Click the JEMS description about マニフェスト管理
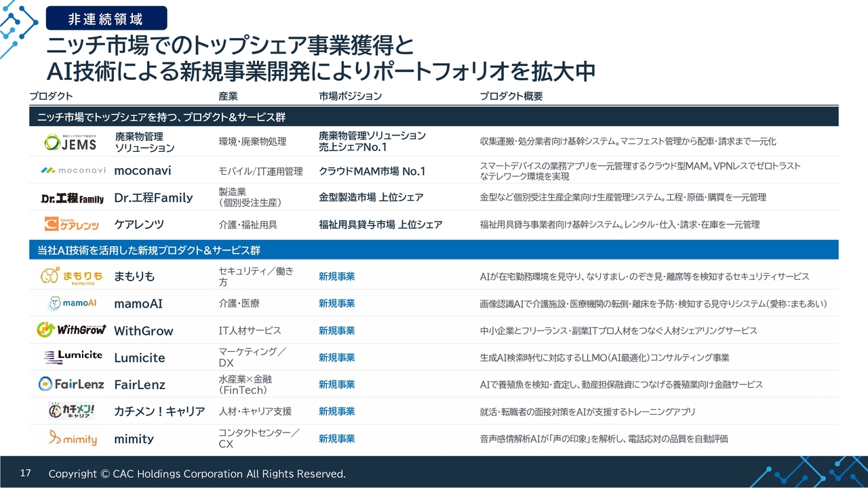The image size is (868, 488). (628, 142)
